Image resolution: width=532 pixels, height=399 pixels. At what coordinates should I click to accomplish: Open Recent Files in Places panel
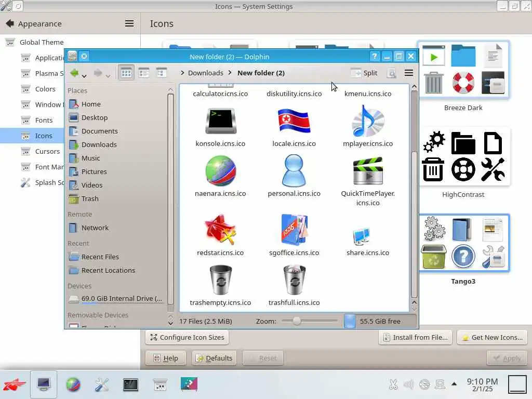[x=100, y=257]
